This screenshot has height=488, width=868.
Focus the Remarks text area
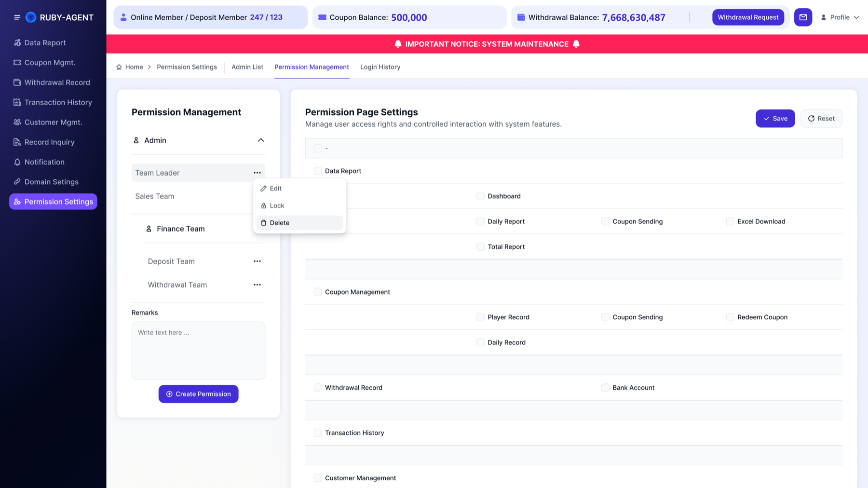tap(198, 351)
